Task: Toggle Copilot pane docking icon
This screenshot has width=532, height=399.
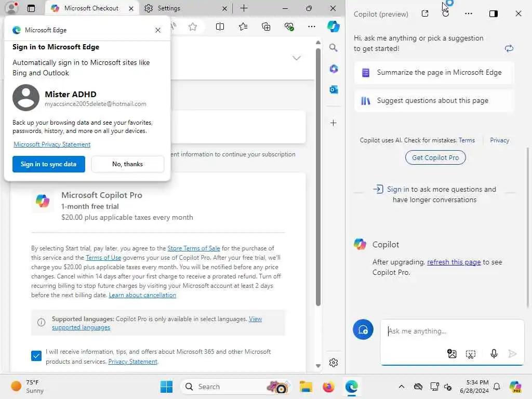Action: pyautogui.click(x=494, y=14)
